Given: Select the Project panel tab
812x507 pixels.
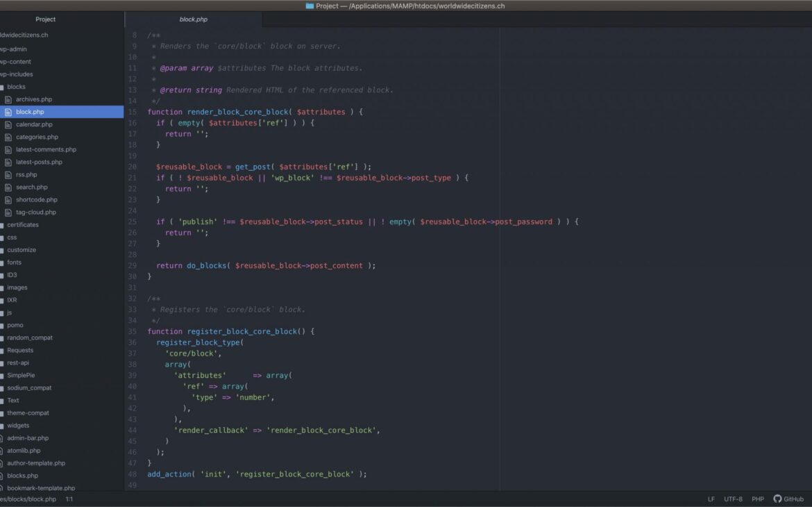Looking at the screenshot, I should coord(46,19).
